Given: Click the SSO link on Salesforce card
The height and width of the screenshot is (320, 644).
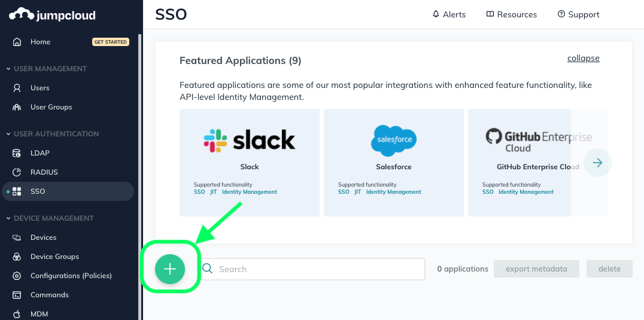Looking at the screenshot, I should point(344,192).
